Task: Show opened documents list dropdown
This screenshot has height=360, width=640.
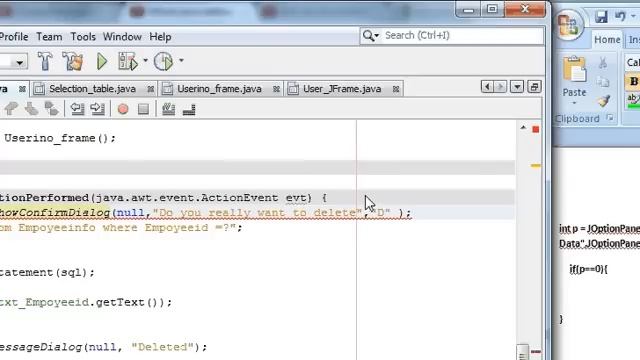Action: 517,87
